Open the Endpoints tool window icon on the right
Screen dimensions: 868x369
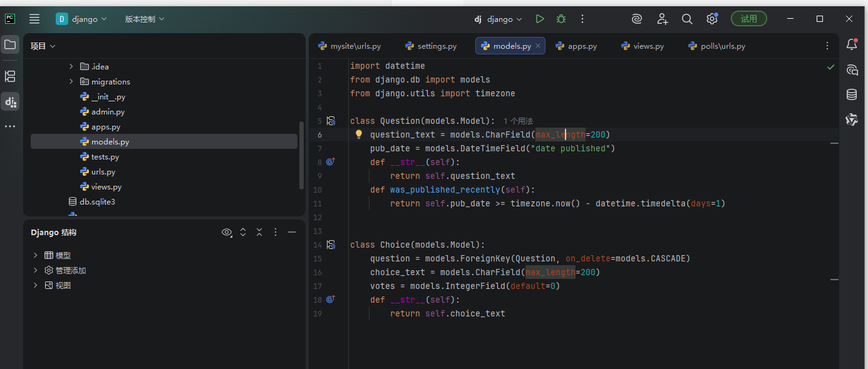coord(852,119)
